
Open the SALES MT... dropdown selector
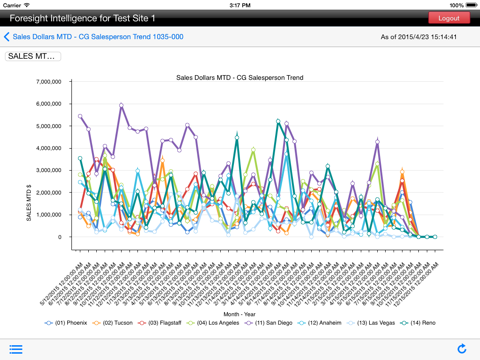tap(33, 56)
